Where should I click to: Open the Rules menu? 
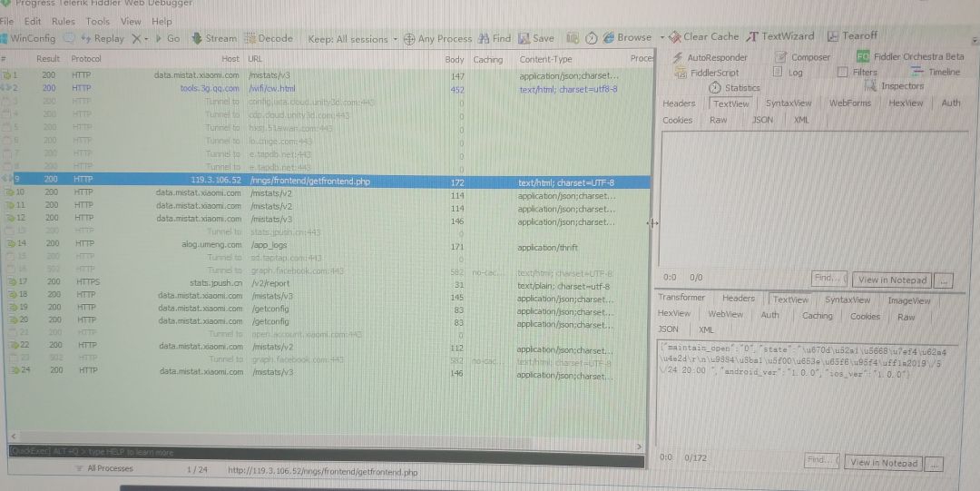[x=64, y=21]
